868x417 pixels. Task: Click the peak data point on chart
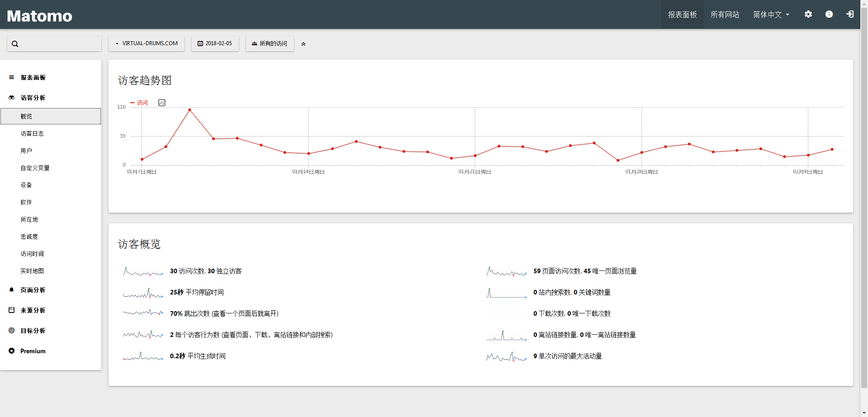189,110
